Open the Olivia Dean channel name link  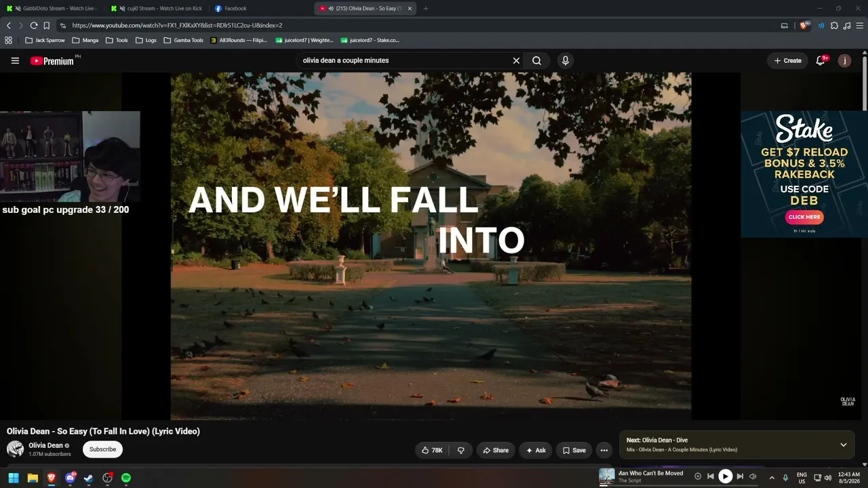45,445
